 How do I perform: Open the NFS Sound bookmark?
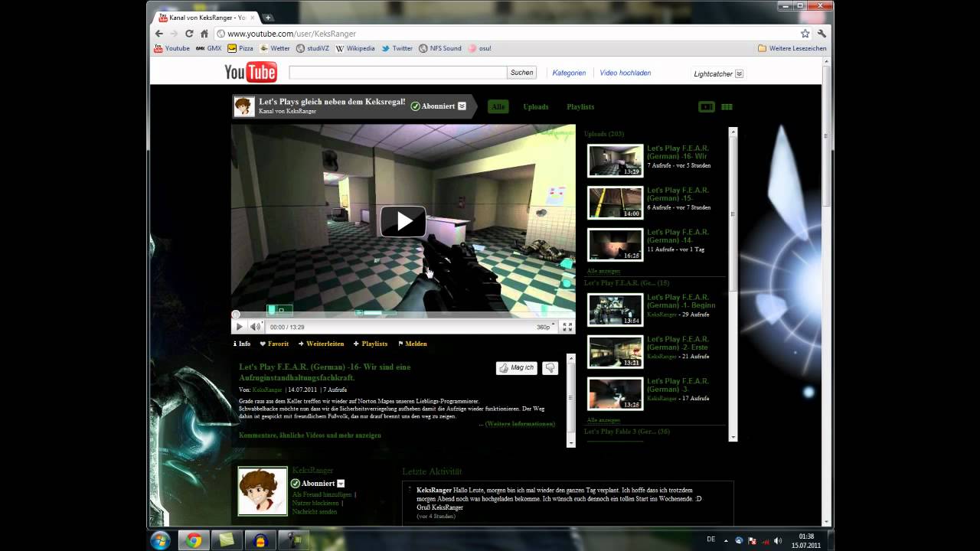point(440,48)
